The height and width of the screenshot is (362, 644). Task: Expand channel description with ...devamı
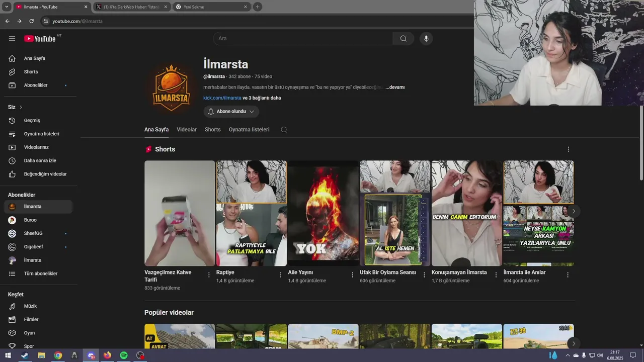pyautogui.click(x=395, y=87)
